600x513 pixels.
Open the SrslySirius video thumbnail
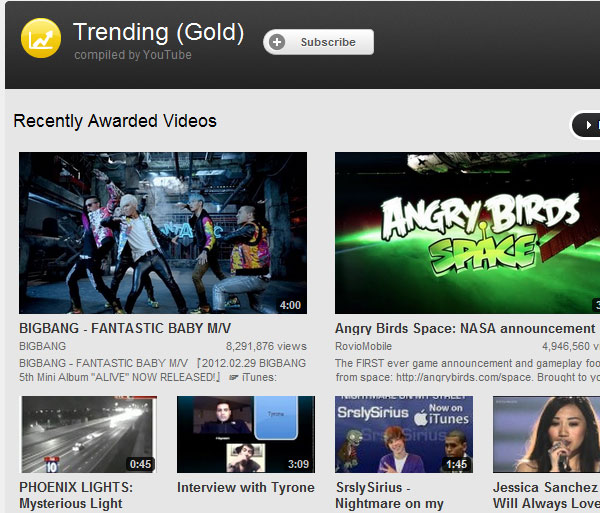pyautogui.click(x=404, y=434)
